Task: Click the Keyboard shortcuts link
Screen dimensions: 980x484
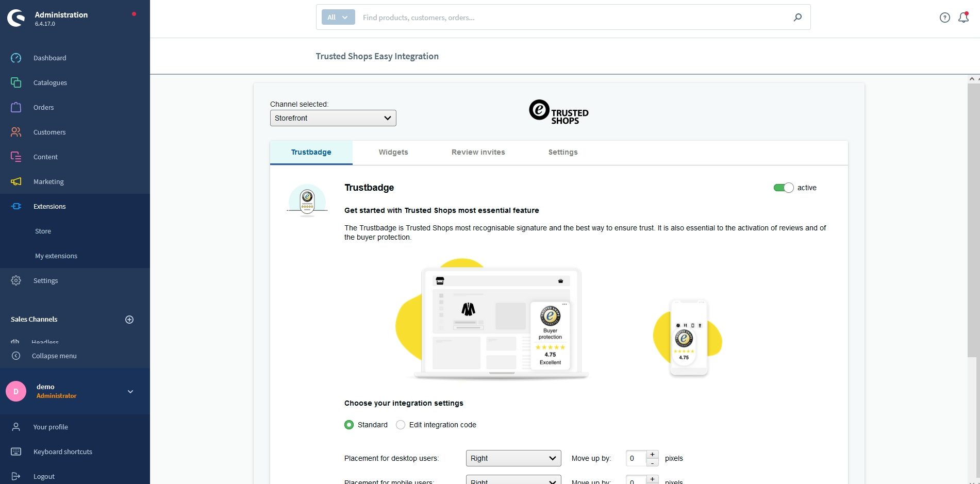Action: [x=63, y=452]
